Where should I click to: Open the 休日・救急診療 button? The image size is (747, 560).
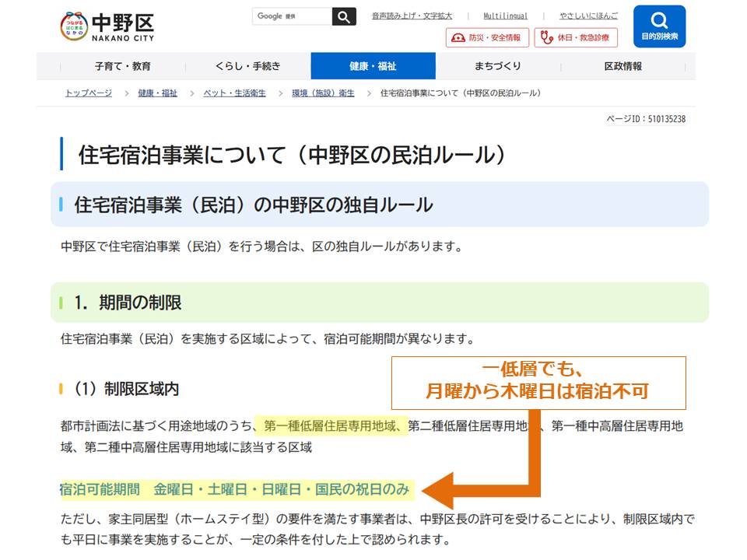click(576, 37)
